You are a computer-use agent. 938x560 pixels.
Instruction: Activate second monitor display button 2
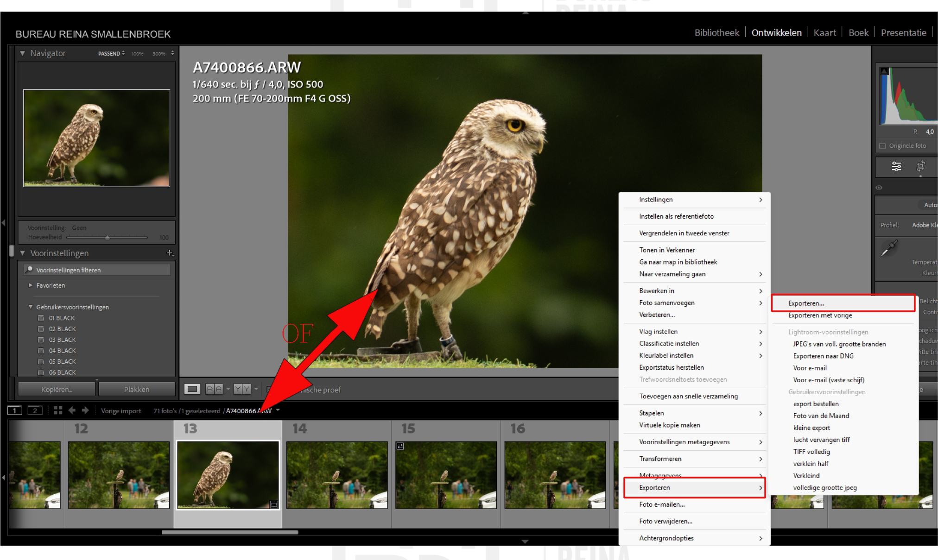(35, 410)
